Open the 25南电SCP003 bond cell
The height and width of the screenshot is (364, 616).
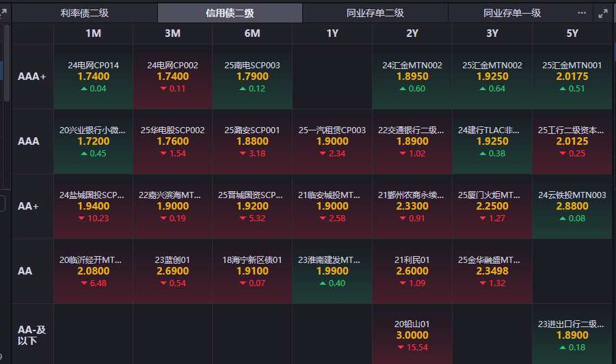click(x=252, y=76)
